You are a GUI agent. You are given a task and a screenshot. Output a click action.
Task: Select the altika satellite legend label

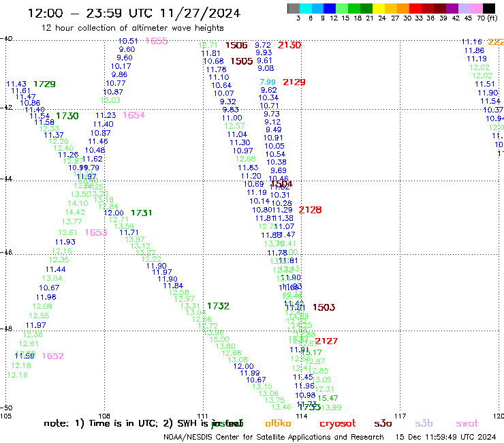tap(278, 423)
